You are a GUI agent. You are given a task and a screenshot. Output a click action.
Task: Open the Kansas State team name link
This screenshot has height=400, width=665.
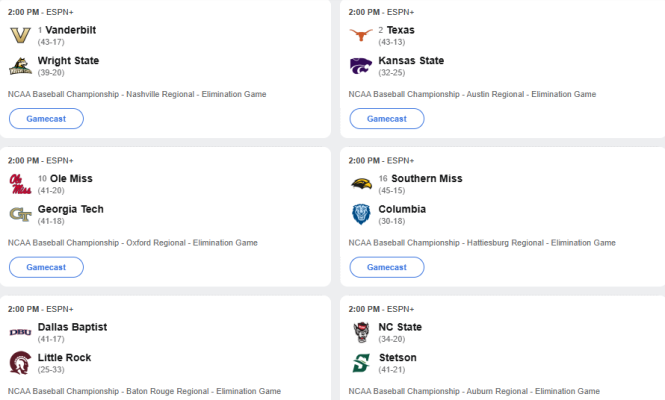411,61
